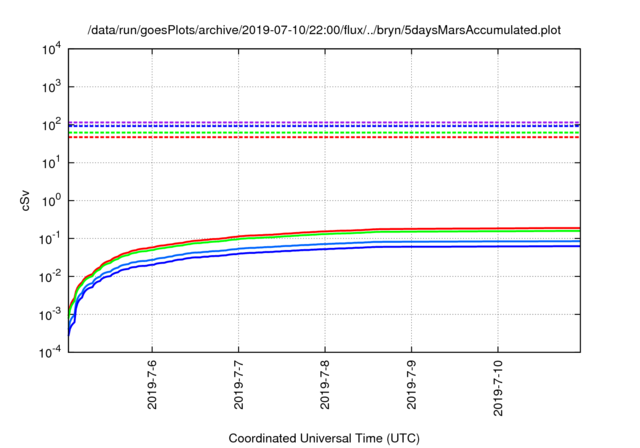Click the 2019-7-7 date tick label
Image resolution: width=640 pixels, height=448 pixels.
coord(238,384)
